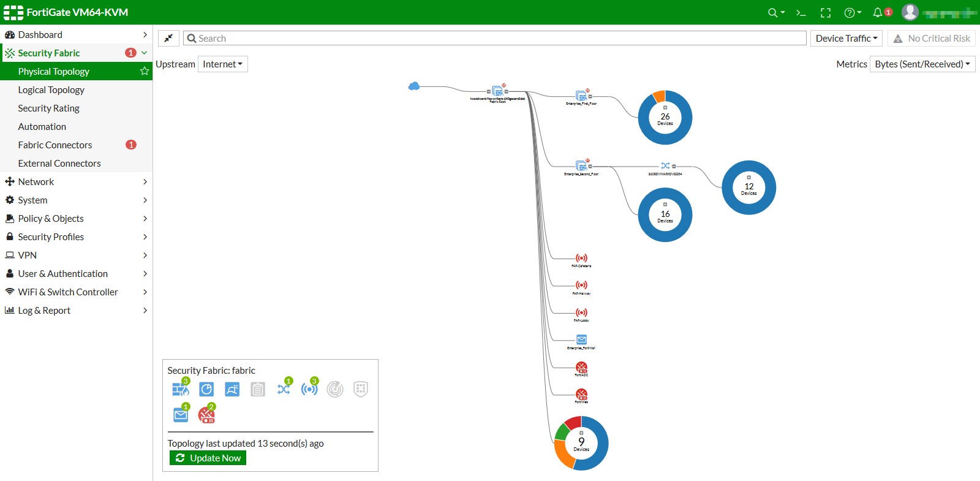Select the Fabric Root FortiGate node
The width and height of the screenshot is (980, 481).
(497, 92)
